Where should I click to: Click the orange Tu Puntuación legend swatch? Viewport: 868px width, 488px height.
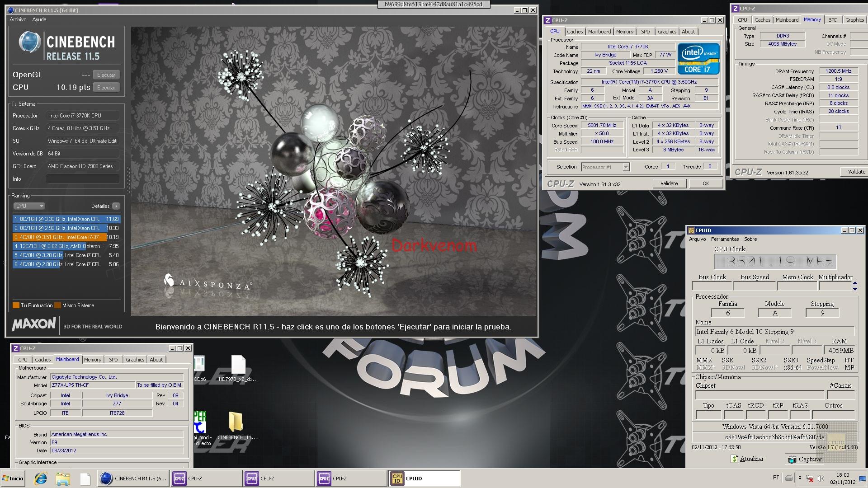pos(16,305)
